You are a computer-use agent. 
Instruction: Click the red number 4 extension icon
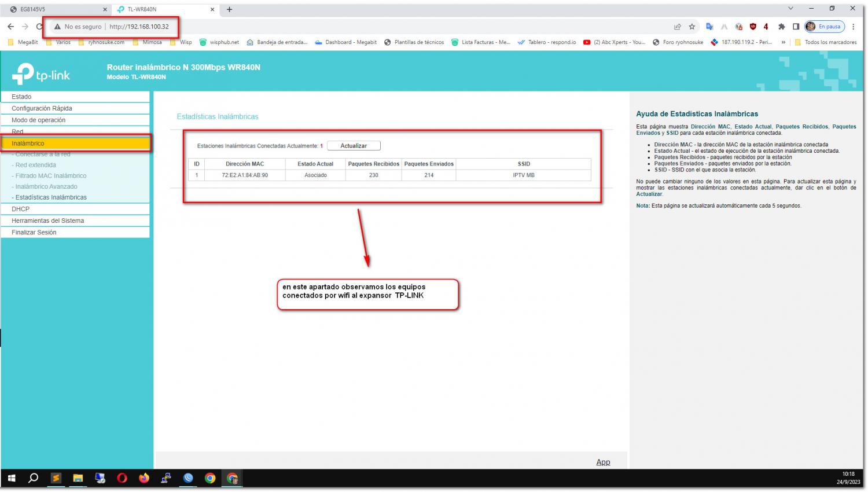tap(766, 27)
